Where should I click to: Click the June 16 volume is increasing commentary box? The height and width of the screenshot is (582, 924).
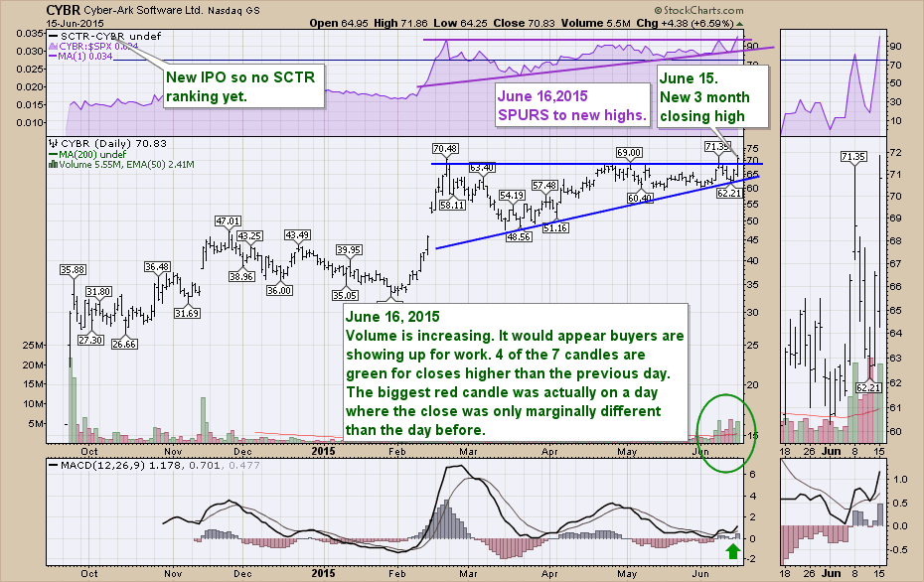[516, 372]
